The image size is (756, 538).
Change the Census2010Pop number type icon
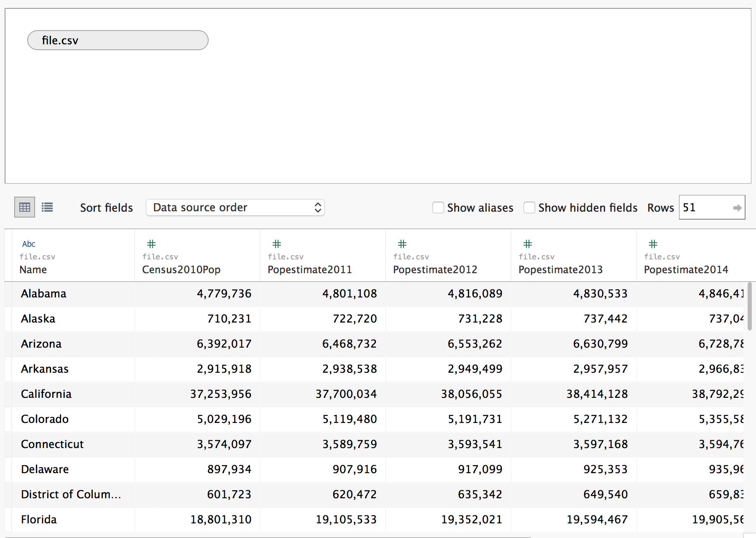(x=151, y=244)
